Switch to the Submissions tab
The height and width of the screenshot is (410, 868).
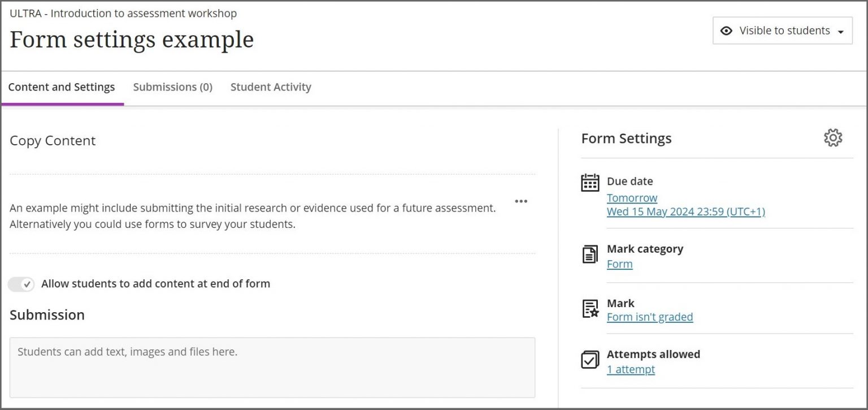[172, 87]
